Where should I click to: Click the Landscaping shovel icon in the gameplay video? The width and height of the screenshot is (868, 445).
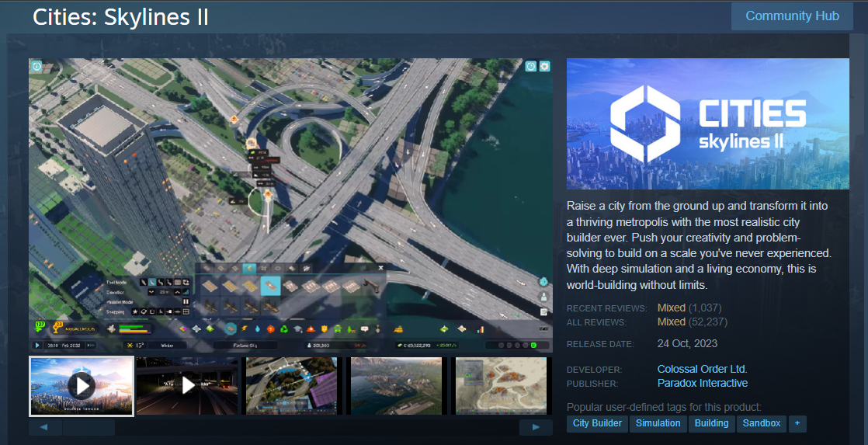click(377, 329)
